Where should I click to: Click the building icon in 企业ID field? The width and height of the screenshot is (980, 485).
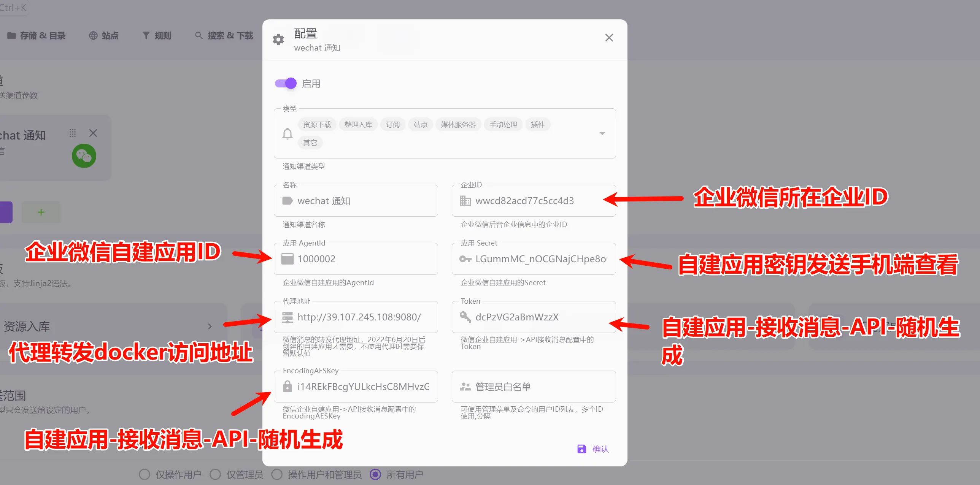tap(465, 201)
